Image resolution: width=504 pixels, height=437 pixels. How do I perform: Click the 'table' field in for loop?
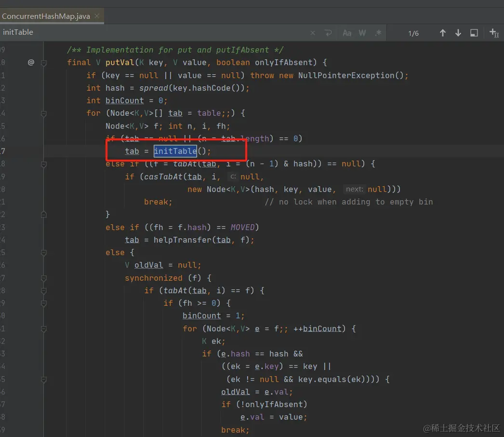tap(209, 113)
